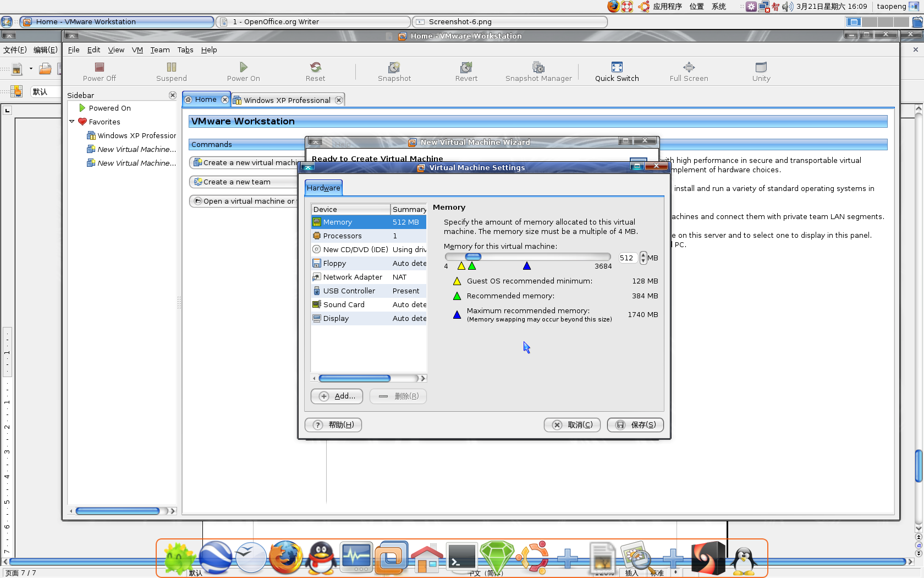Select Windows XP Professional in Favorites

(131, 135)
